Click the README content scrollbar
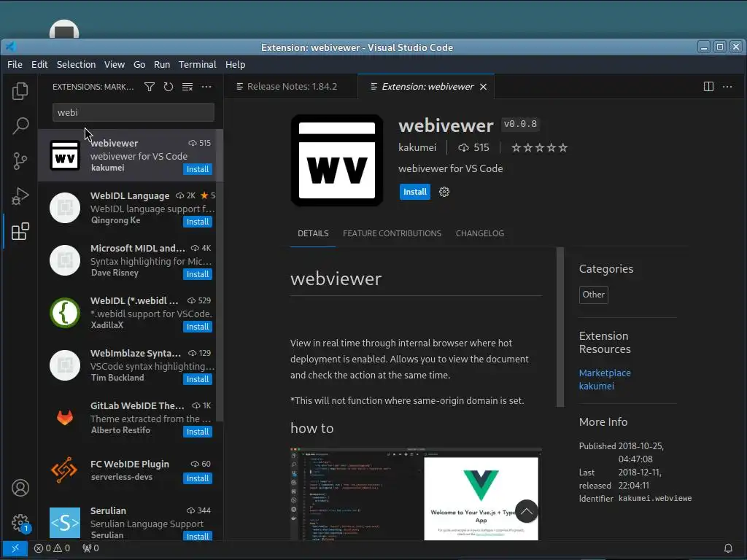Image resolution: width=747 pixels, height=560 pixels. coord(560,327)
